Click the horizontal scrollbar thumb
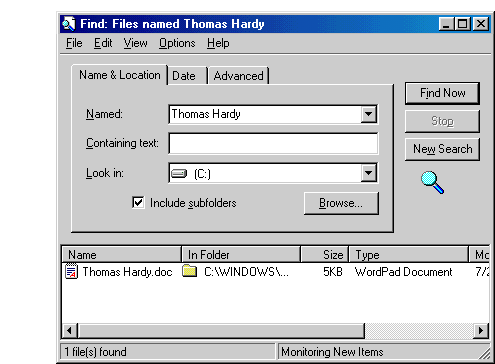This screenshot has height=364, width=495. (221, 331)
